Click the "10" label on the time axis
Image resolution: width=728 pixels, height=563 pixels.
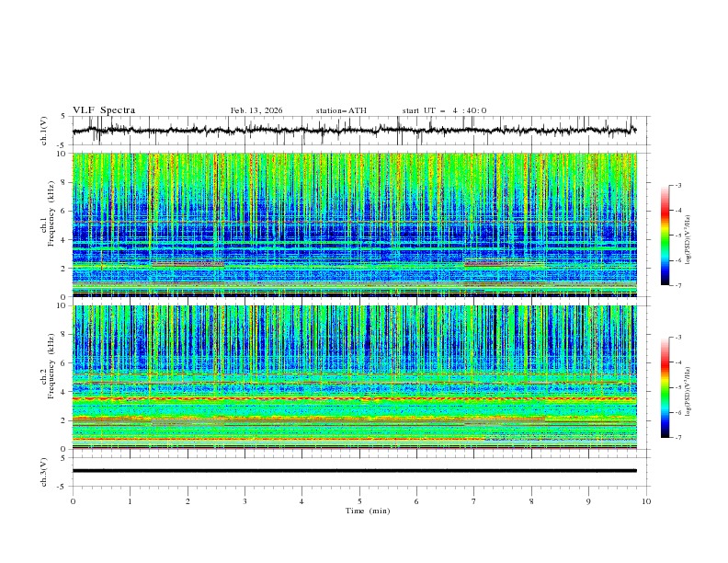click(646, 501)
